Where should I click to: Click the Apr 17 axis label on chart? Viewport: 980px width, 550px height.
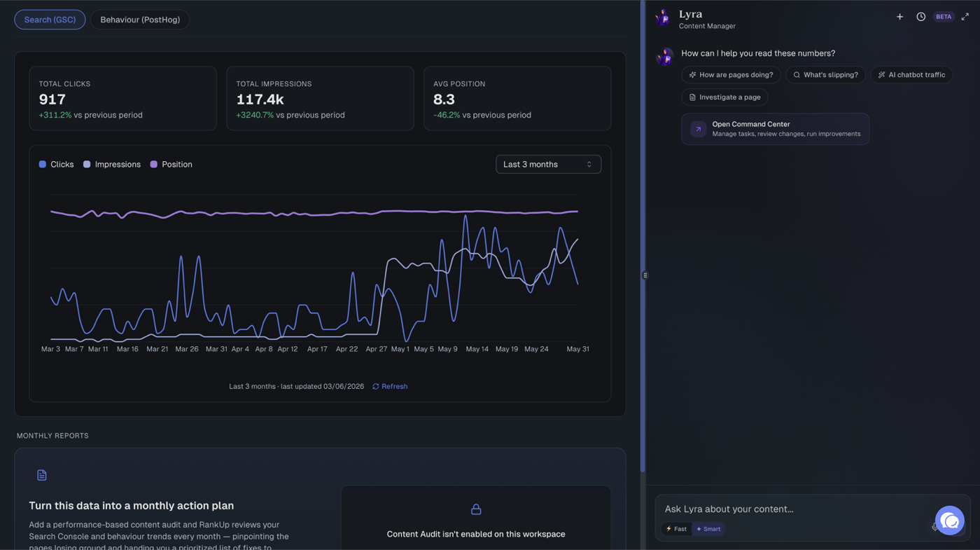coord(316,349)
